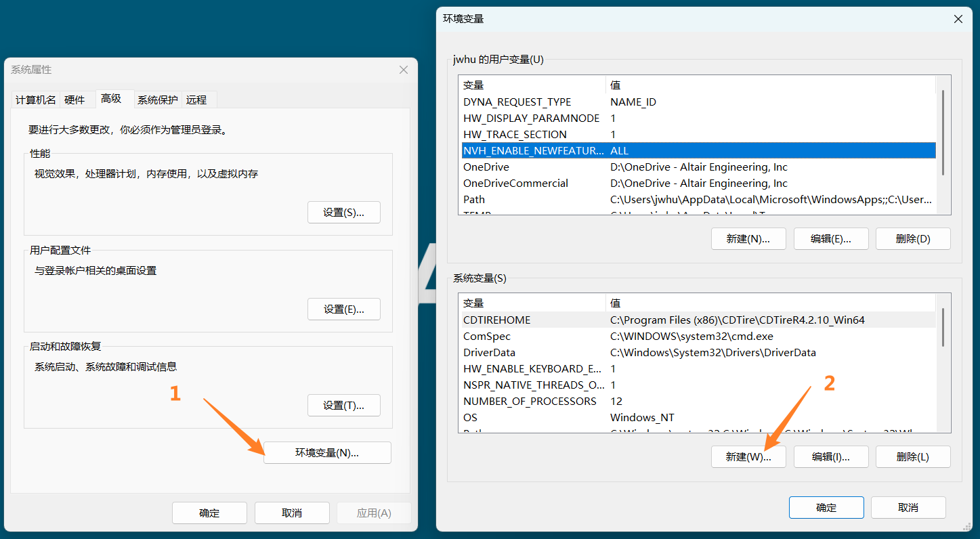Open the 远程 tab
The width and height of the screenshot is (980, 539).
click(x=196, y=100)
